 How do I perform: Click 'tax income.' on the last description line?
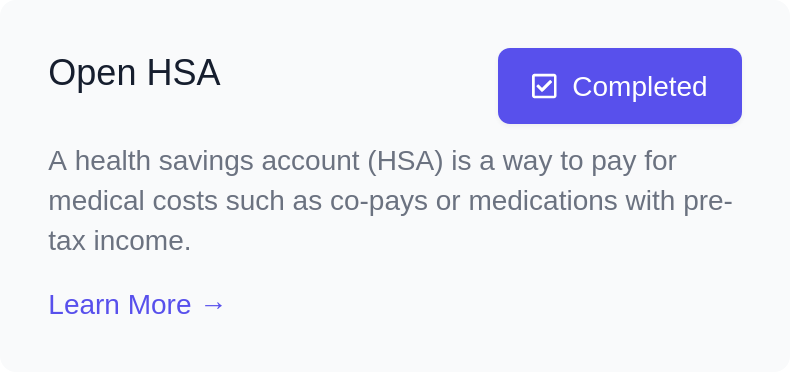119,241
